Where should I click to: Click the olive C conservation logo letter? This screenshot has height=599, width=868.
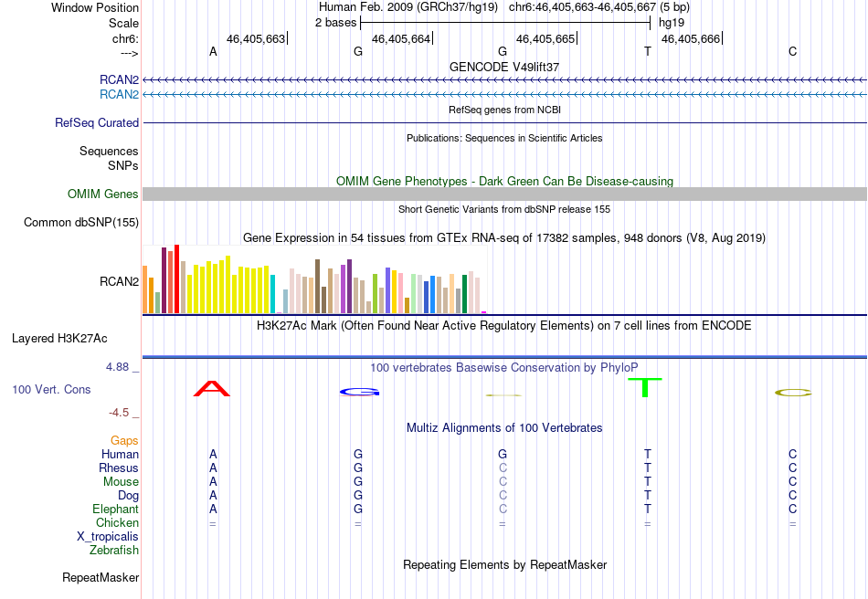click(793, 393)
